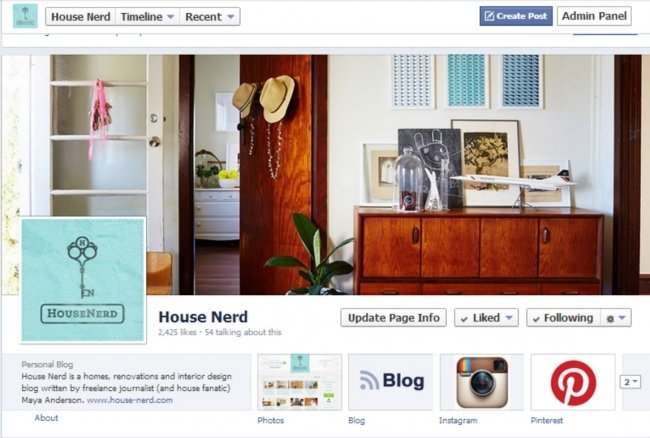
Task: Click the large House Nerd profile picture
Action: click(83, 280)
